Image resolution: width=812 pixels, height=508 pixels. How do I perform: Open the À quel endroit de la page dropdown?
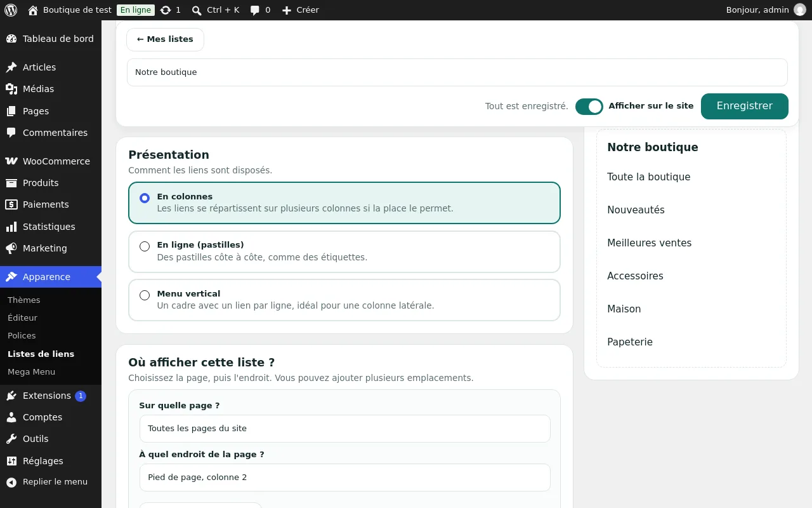pyautogui.click(x=345, y=478)
